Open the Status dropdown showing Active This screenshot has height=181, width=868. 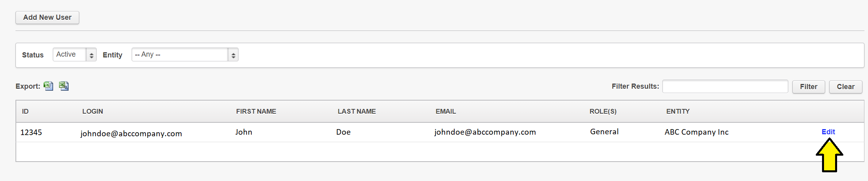75,55
